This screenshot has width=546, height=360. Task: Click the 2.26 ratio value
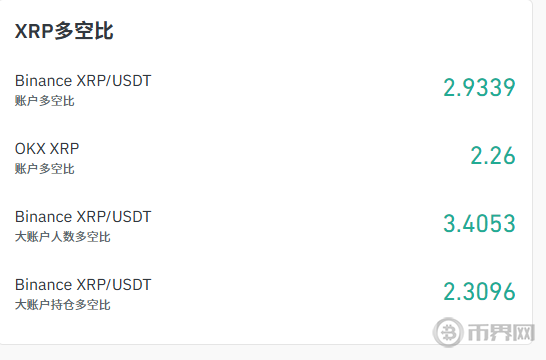[x=493, y=155]
